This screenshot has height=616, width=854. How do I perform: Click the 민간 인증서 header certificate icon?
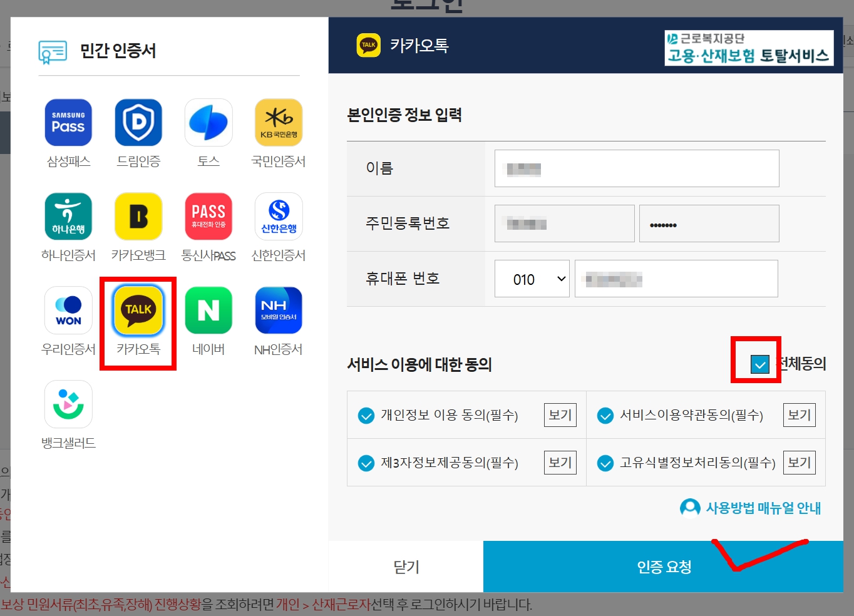(x=53, y=52)
